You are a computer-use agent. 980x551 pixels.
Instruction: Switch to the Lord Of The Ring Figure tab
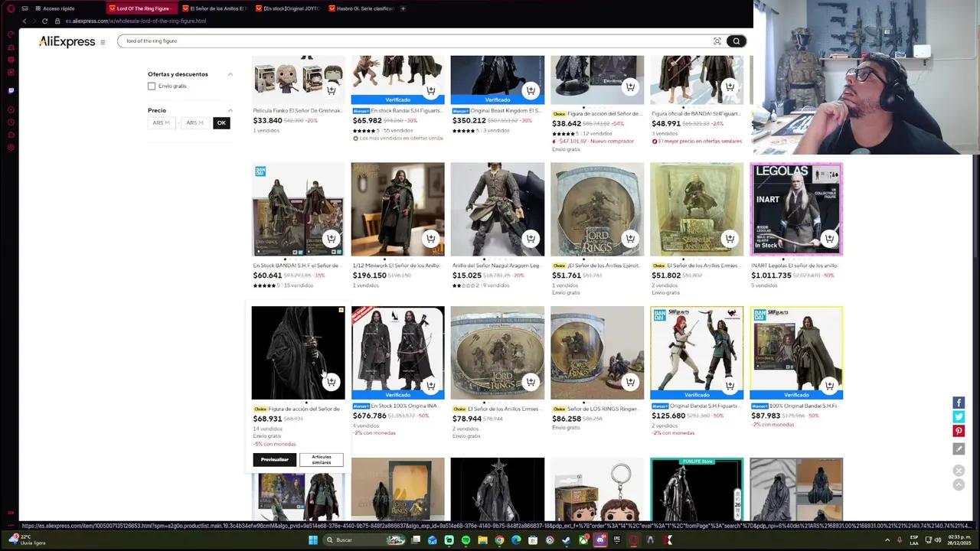142,8
